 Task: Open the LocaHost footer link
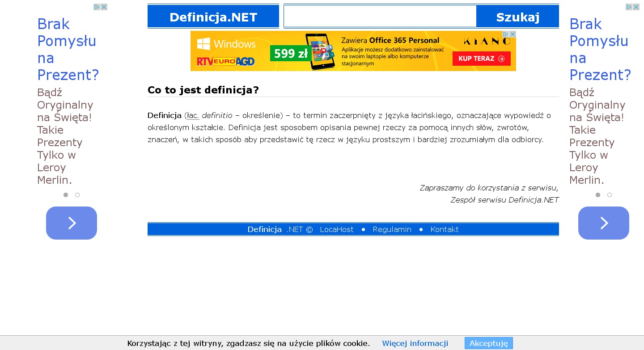(x=337, y=229)
